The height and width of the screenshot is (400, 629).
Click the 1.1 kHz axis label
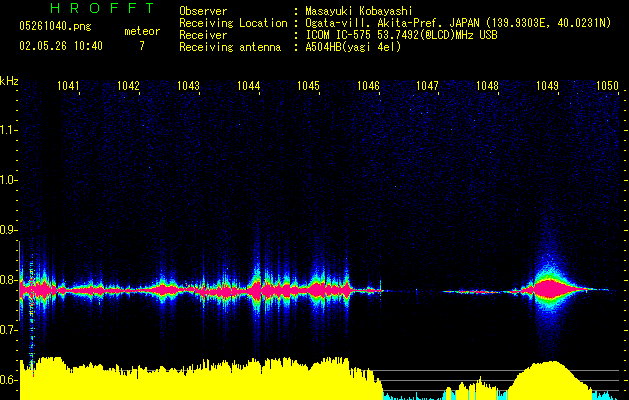[x=8, y=130]
